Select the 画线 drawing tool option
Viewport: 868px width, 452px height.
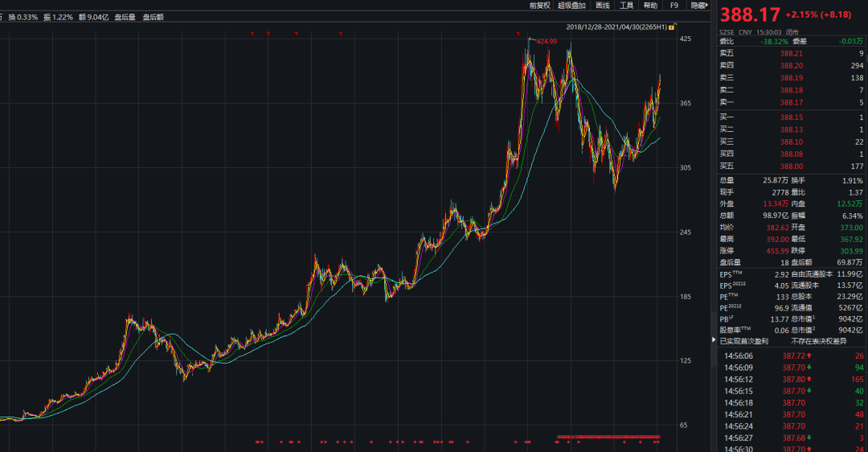tap(602, 6)
